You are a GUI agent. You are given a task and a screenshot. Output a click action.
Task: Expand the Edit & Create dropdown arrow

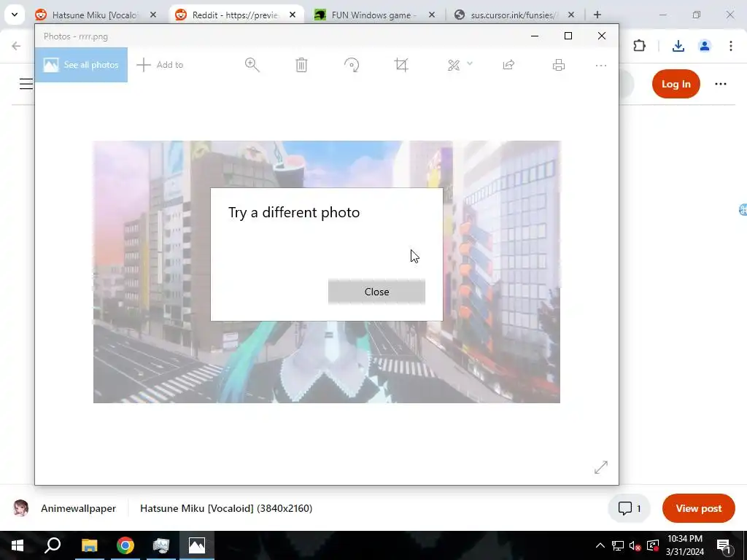(470, 63)
